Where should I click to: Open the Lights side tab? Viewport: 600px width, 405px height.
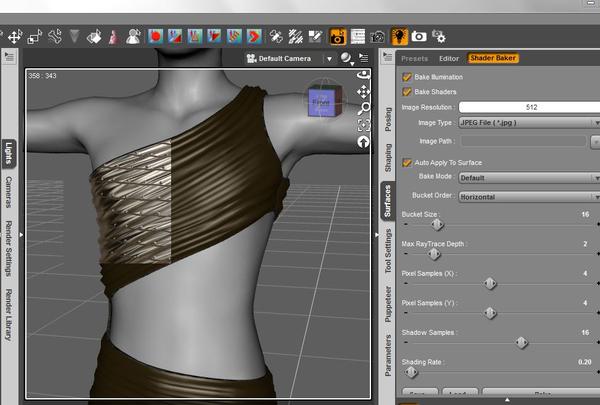(x=9, y=153)
